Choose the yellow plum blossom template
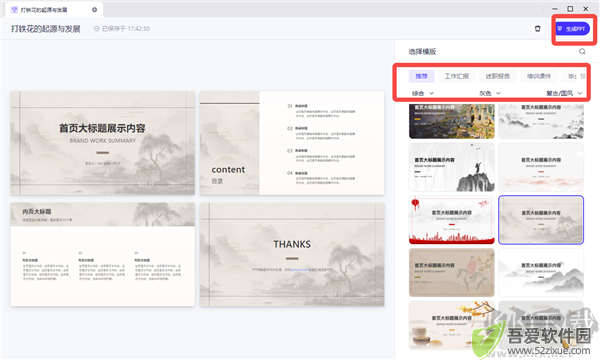 (x=452, y=325)
